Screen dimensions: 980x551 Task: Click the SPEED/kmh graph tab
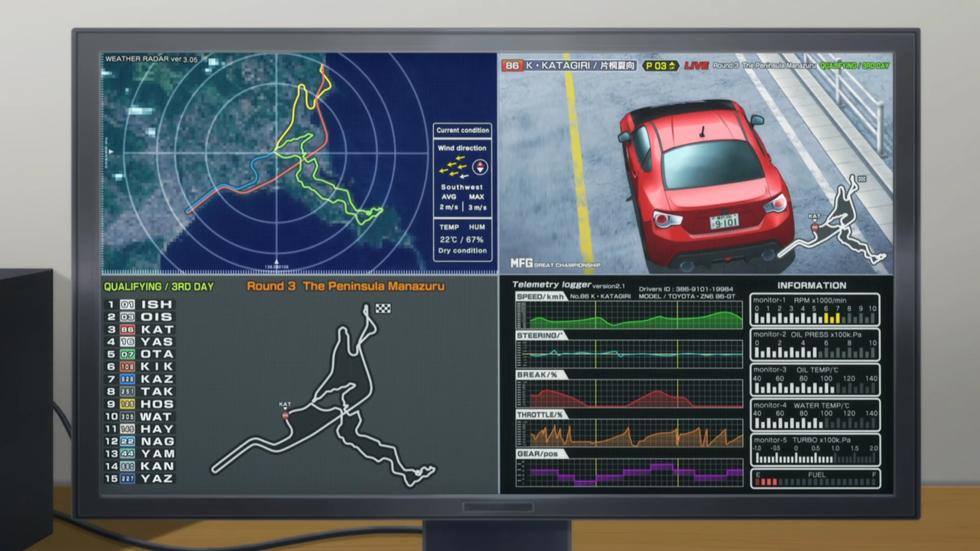point(540,296)
